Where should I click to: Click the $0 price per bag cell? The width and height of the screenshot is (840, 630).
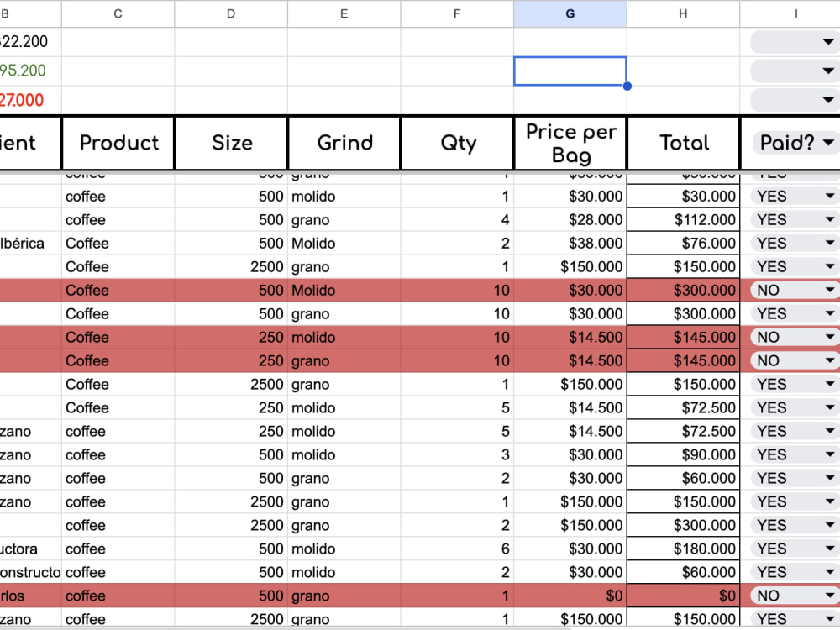[570, 596]
